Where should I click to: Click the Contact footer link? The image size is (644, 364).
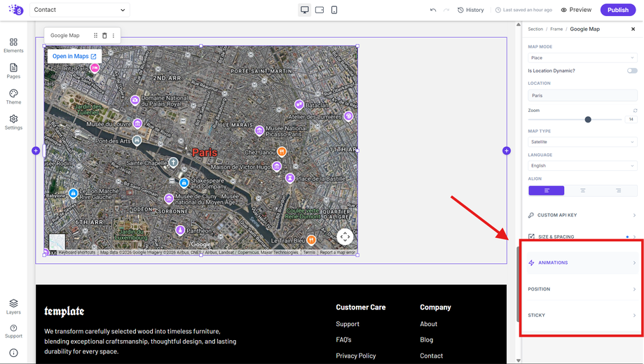point(431,356)
